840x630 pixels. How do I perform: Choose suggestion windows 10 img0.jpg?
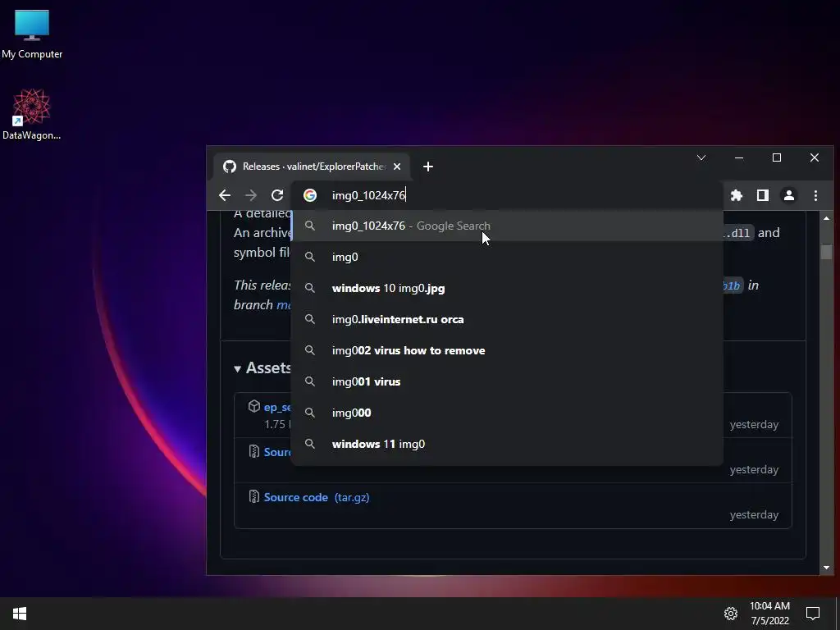[507, 288]
